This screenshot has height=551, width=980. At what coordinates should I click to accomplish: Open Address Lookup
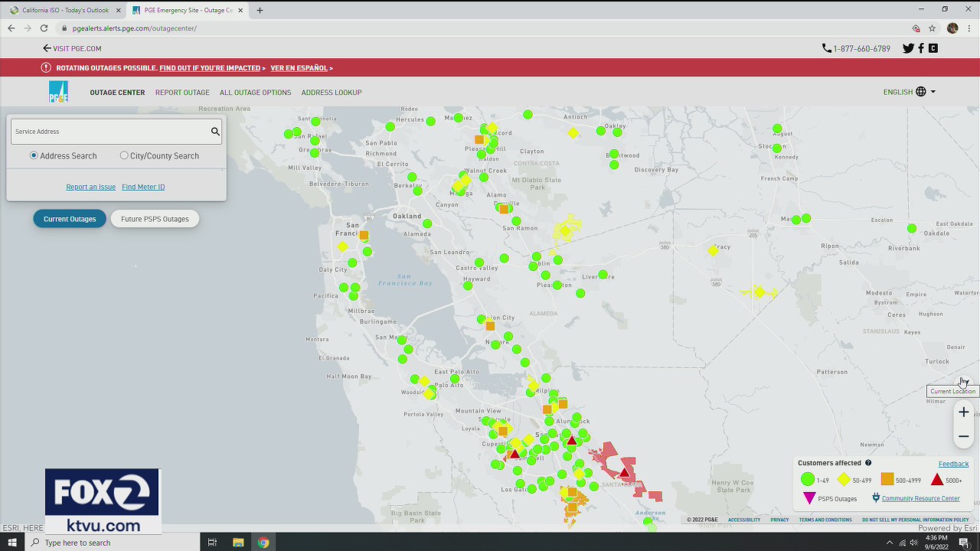[x=332, y=93]
